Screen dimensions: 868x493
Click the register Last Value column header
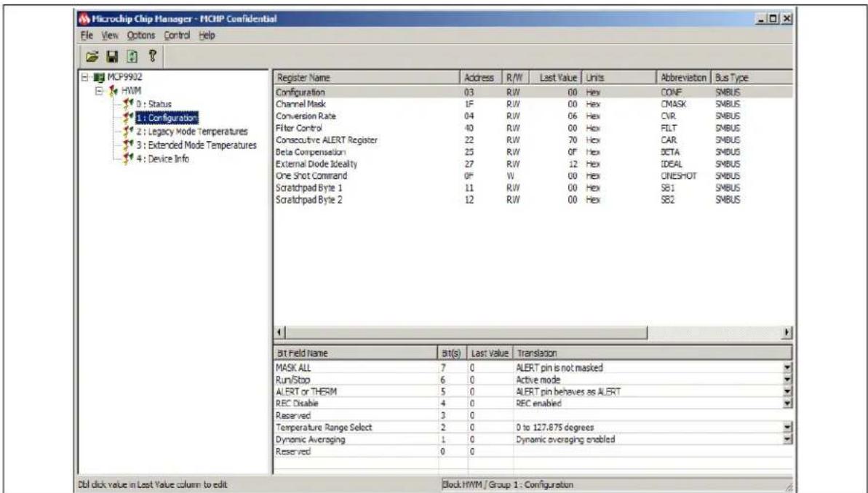[555, 78]
